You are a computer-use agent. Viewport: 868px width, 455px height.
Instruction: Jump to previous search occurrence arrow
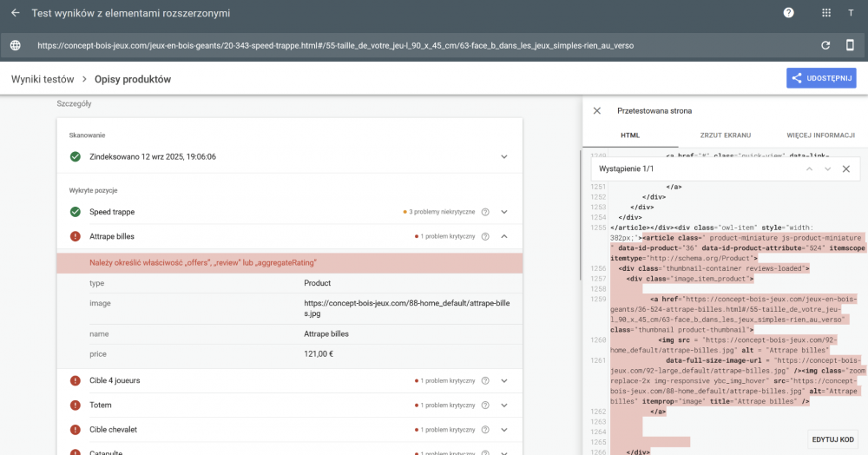pyautogui.click(x=809, y=168)
